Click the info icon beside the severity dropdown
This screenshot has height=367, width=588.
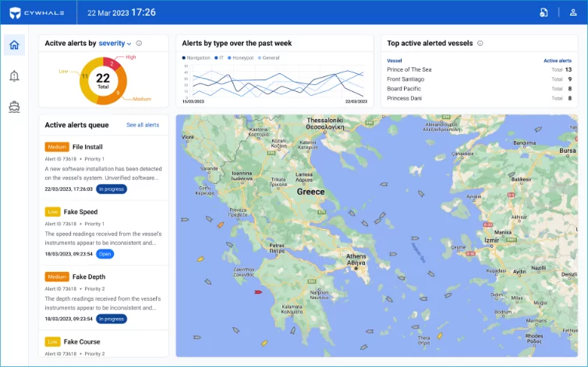tap(139, 44)
